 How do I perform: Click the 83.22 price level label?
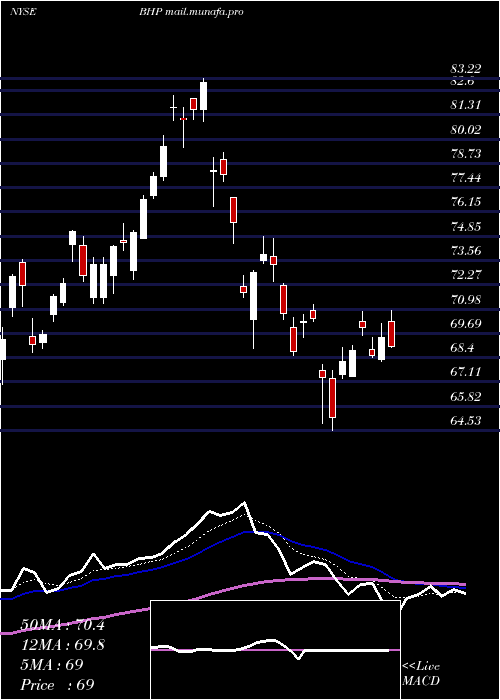click(x=466, y=69)
